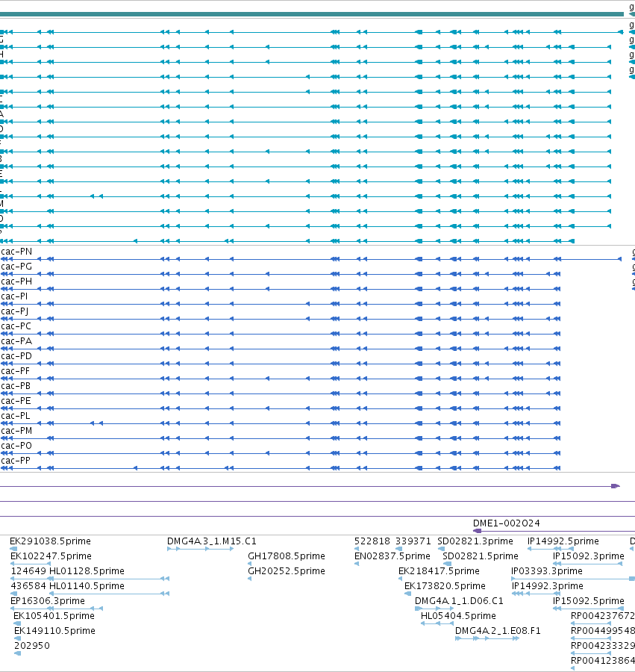Click the GH17808.5prime EST label
This screenshot has width=635, height=672.
287,556
